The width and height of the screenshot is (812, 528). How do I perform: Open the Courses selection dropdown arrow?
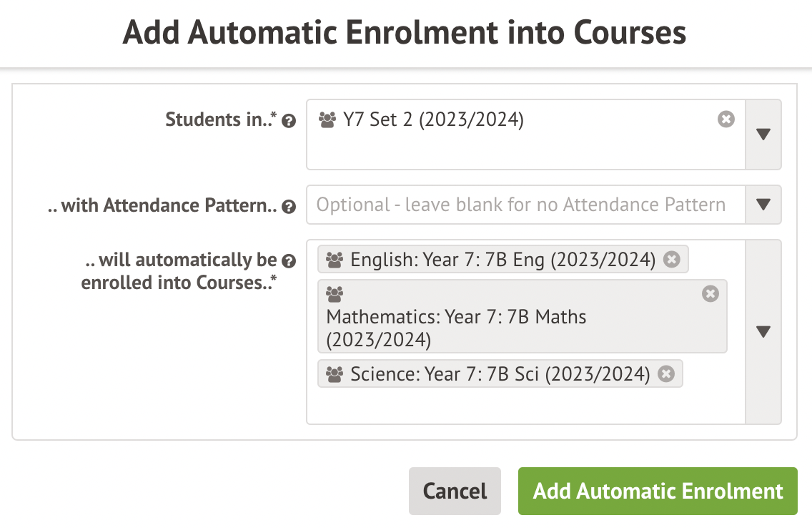(763, 332)
